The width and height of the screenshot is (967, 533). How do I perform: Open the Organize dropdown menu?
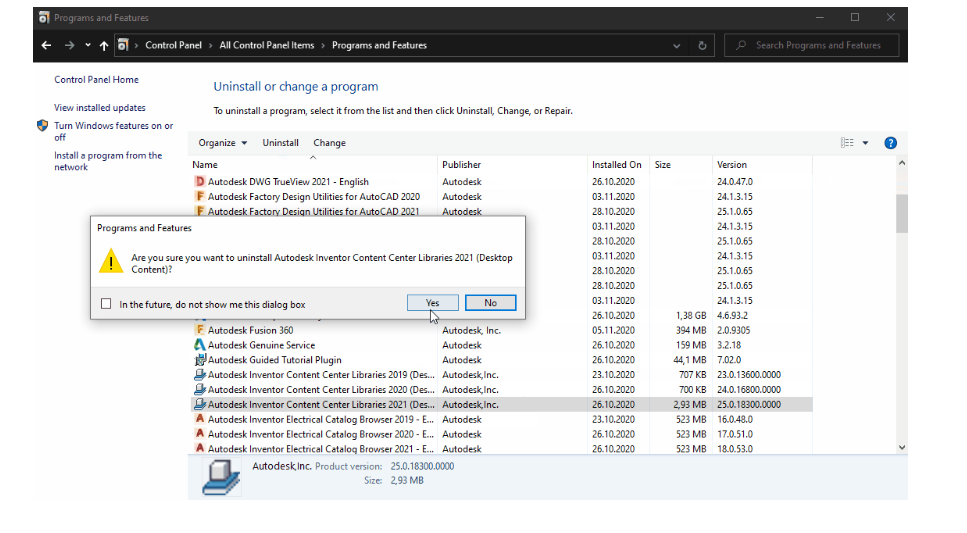tap(223, 143)
